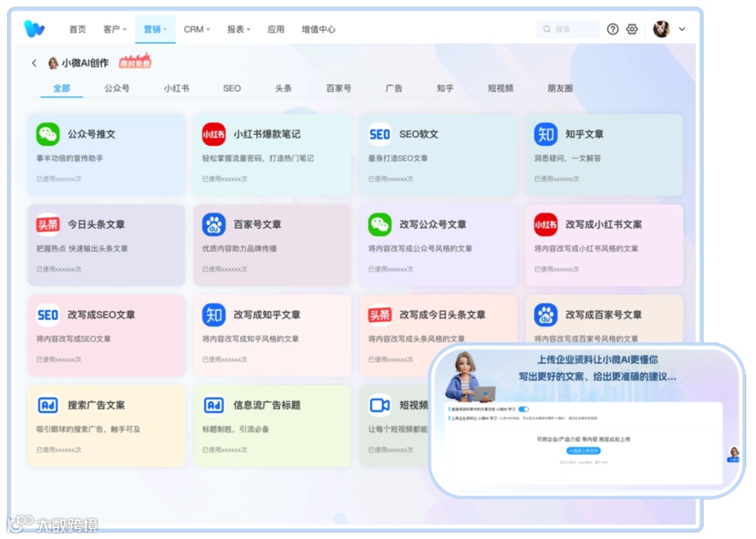Open the SEO软文 card title

[x=419, y=134]
